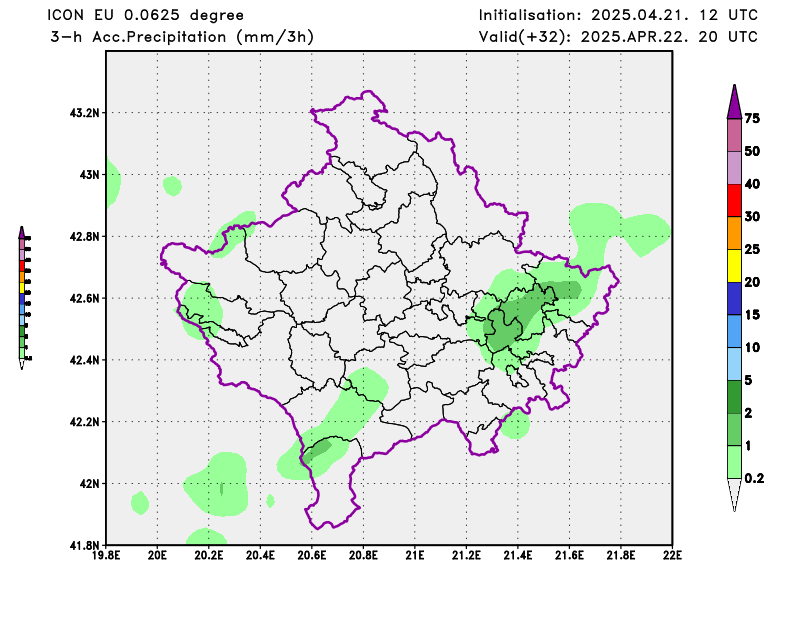Click the longitude label "20E"
Screen dimensions: 800x618
(x=157, y=555)
